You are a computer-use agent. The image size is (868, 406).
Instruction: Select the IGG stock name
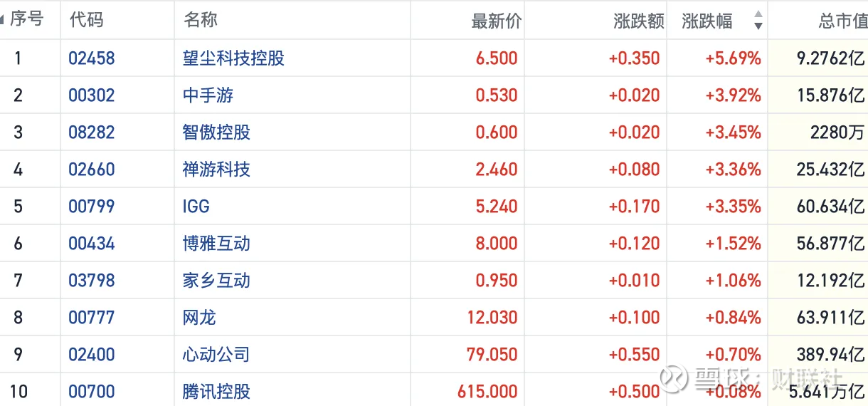[x=196, y=206]
